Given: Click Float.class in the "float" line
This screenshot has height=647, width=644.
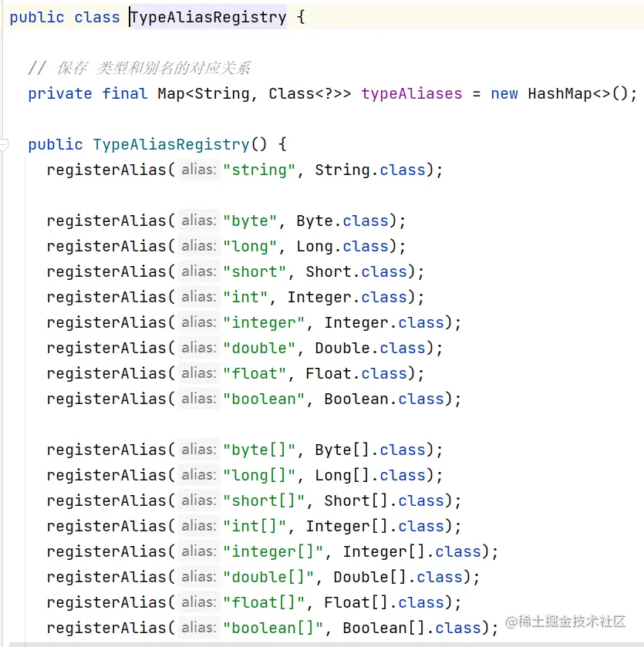Looking at the screenshot, I should click(x=356, y=373).
